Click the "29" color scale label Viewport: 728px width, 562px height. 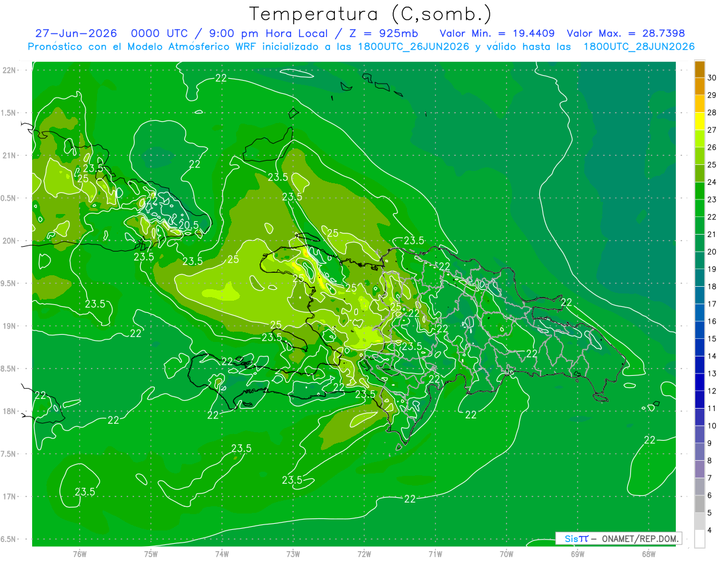[712, 95]
